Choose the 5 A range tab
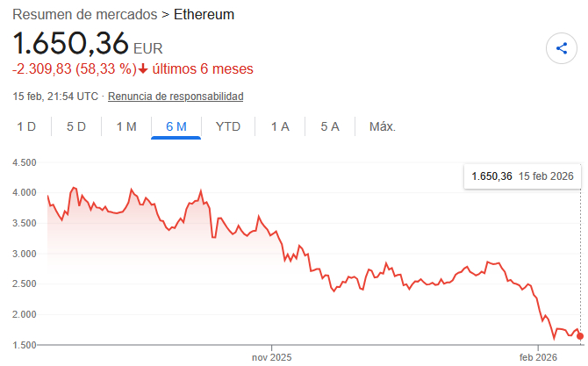The image size is (588, 366). (330, 126)
